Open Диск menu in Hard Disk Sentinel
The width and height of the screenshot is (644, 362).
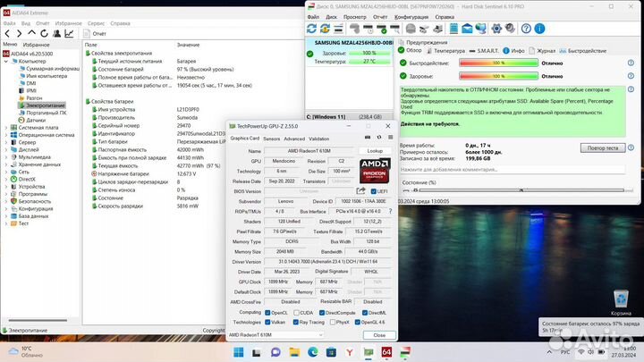[332, 17]
